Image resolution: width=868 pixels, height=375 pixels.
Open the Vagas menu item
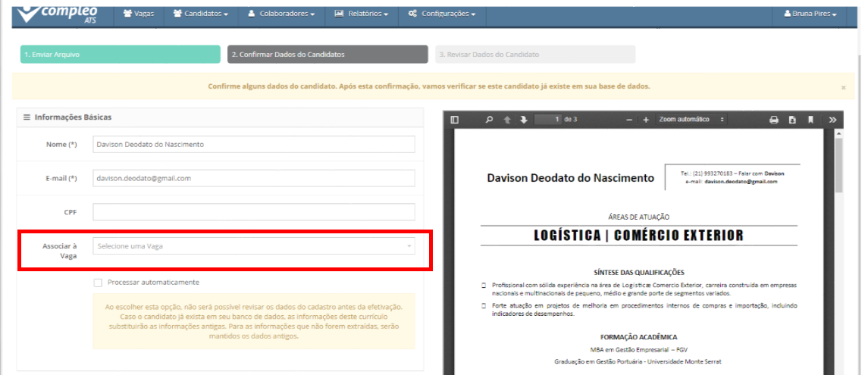[139, 14]
